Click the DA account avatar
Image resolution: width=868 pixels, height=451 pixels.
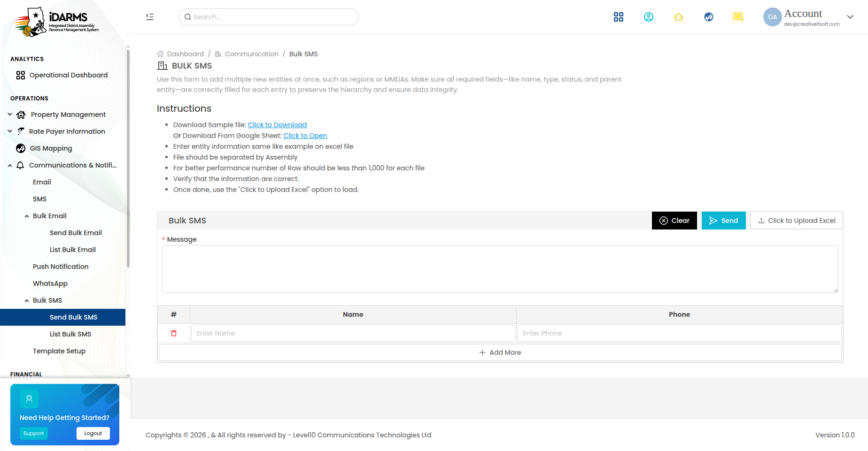click(772, 17)
